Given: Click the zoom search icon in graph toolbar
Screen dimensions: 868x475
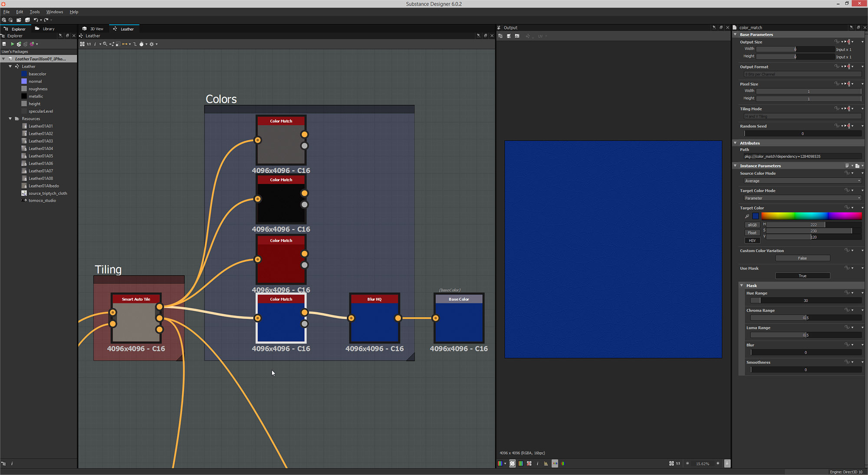Looking at the screenshot, I should point(105,44).
